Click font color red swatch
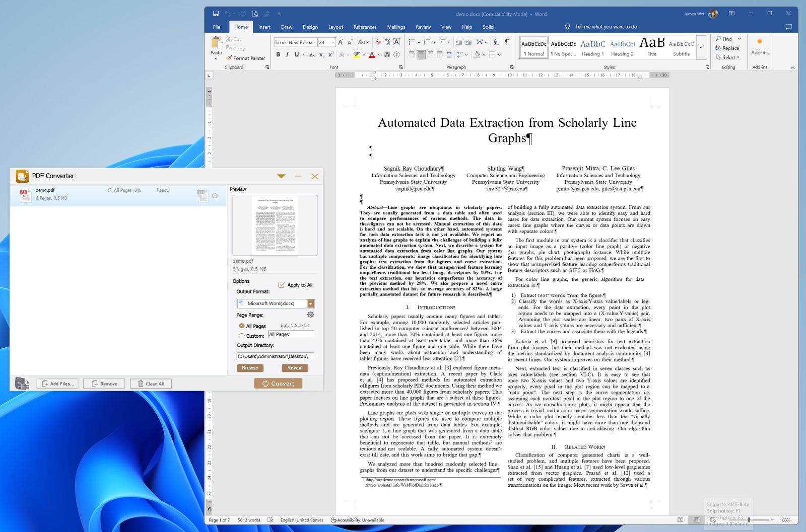 click(x=372, y=54)
